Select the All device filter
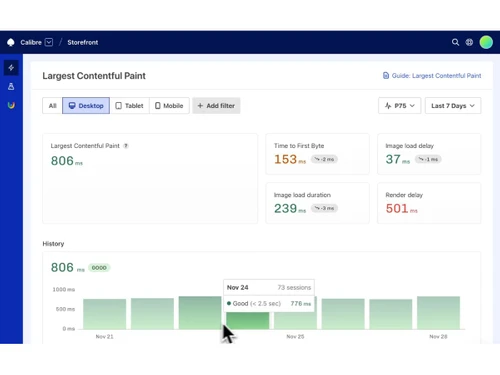Image resolution: width=500 pixels, height=375 pixels. (x=52, y=106)
